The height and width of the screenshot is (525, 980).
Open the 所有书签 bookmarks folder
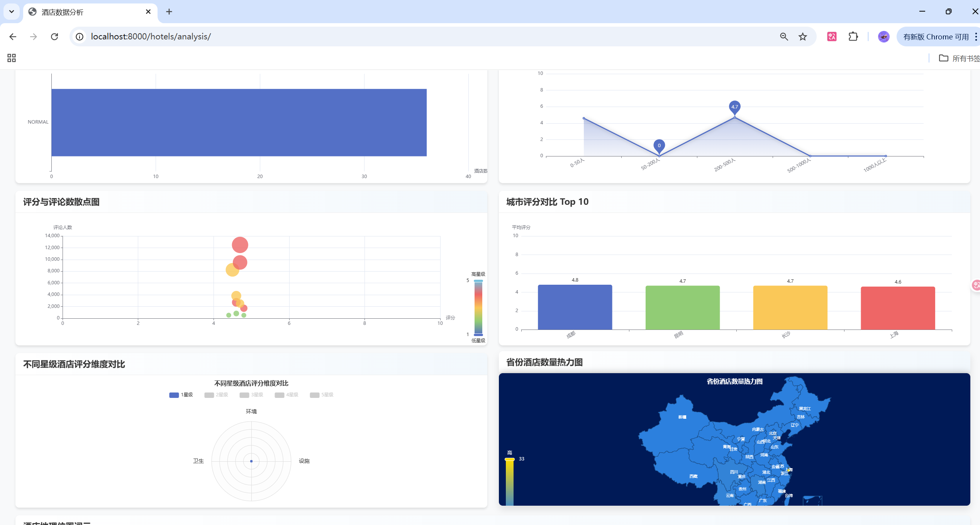(959, 58)
